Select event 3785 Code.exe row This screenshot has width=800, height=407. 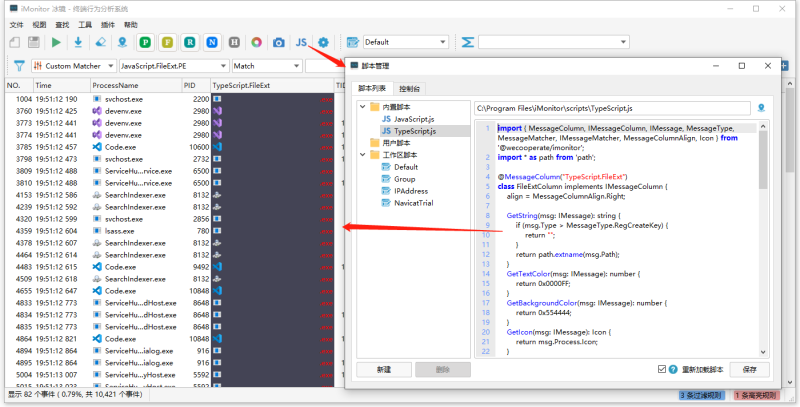coord(169,147)
